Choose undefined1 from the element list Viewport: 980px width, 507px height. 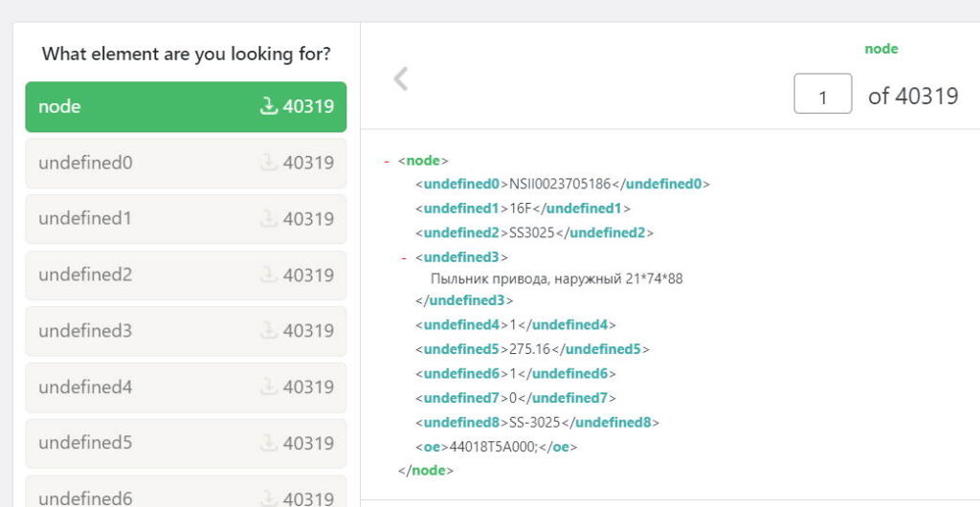coord(144,219)
